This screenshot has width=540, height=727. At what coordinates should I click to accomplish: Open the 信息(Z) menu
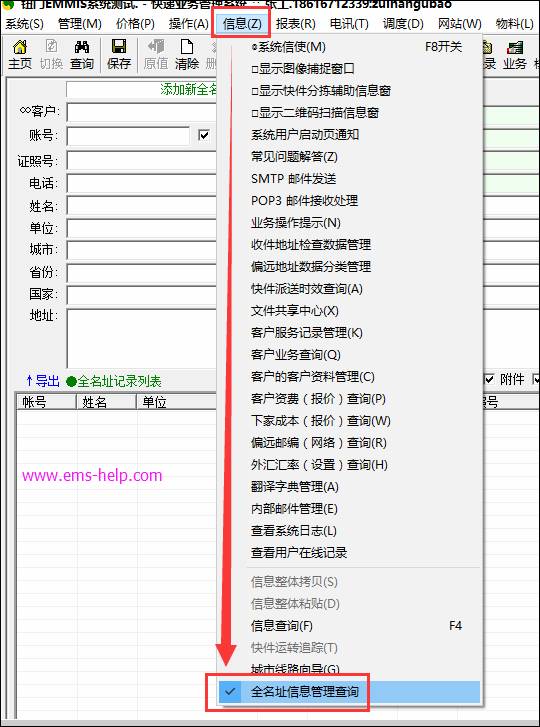242,24
